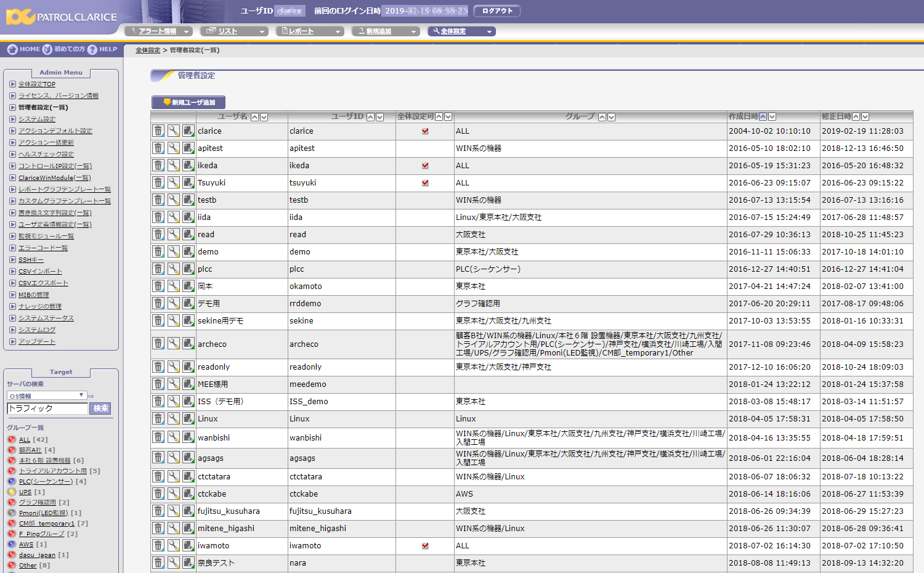Open CSVインポート admin link
Viewport: 924px width, 573px height.
[40, 271]
